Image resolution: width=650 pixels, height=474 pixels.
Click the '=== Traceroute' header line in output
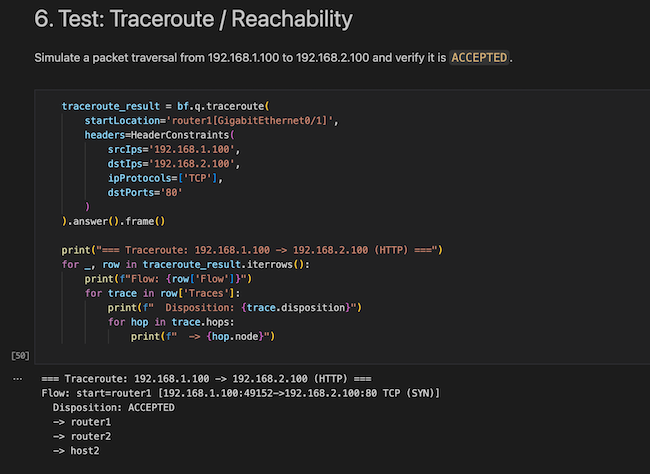207,379
